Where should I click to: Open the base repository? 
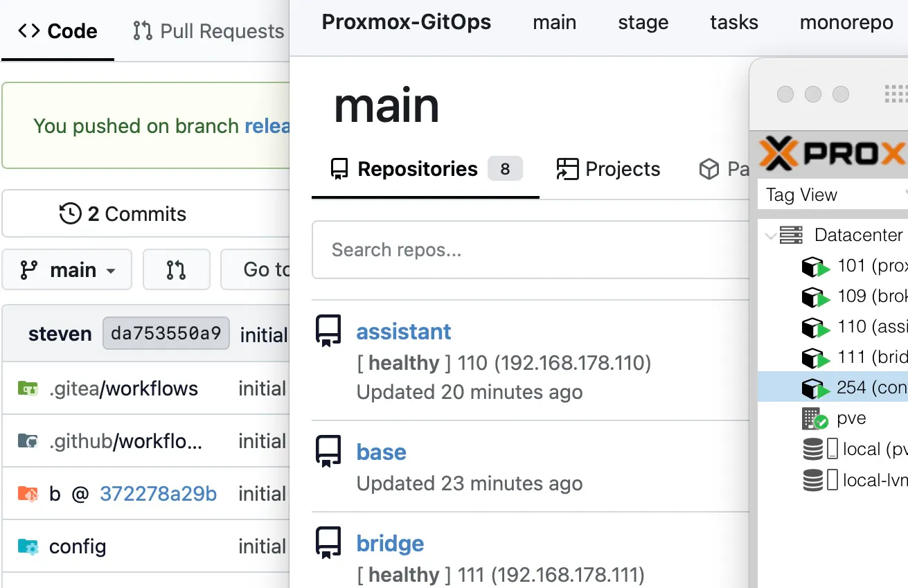pos(382,452)
